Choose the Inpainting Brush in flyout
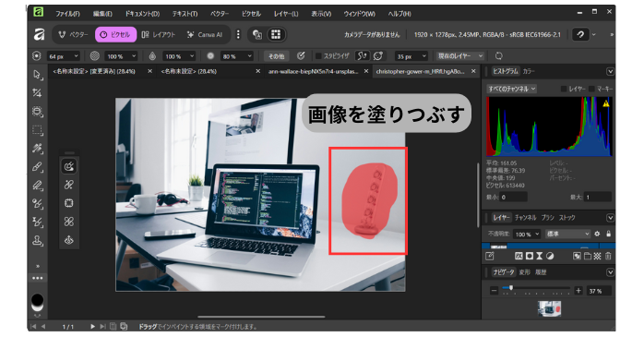 [69, 166]
